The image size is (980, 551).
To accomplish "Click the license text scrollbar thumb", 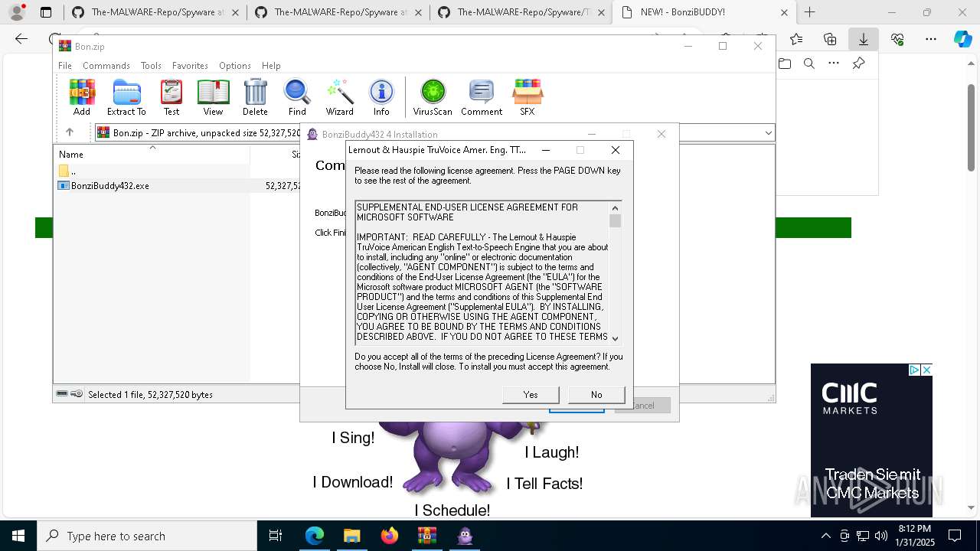I will click(615, 220).
